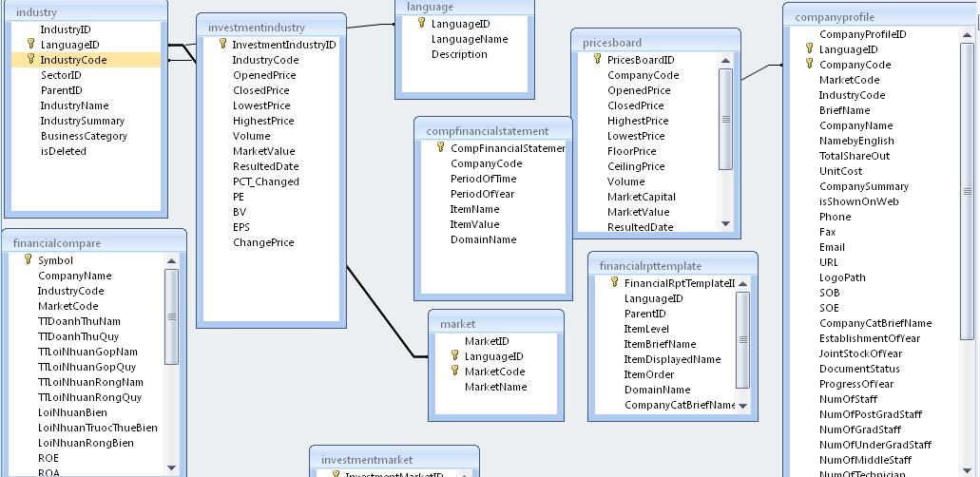This screenshot has width=980, height=477.
Task: Select the investmentindustry table title bar
Action: click(271, 27)
